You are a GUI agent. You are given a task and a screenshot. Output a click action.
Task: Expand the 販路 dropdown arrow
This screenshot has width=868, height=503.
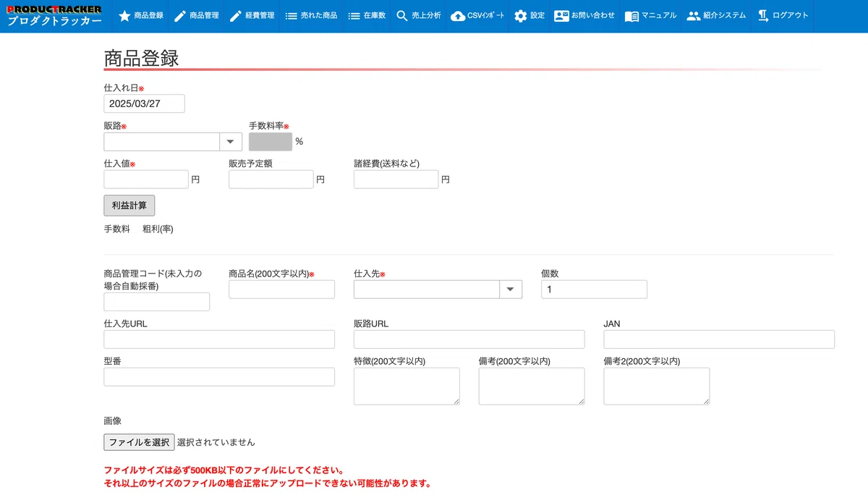(x=231, y=142)
